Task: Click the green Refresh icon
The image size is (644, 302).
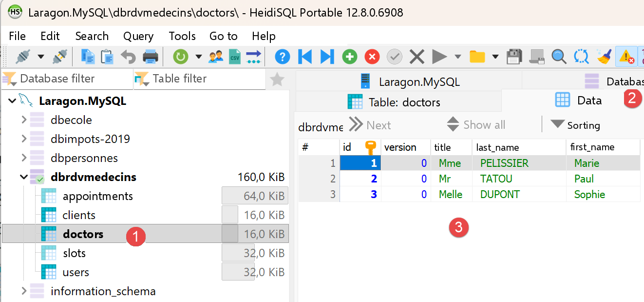Action: (181, 57)
